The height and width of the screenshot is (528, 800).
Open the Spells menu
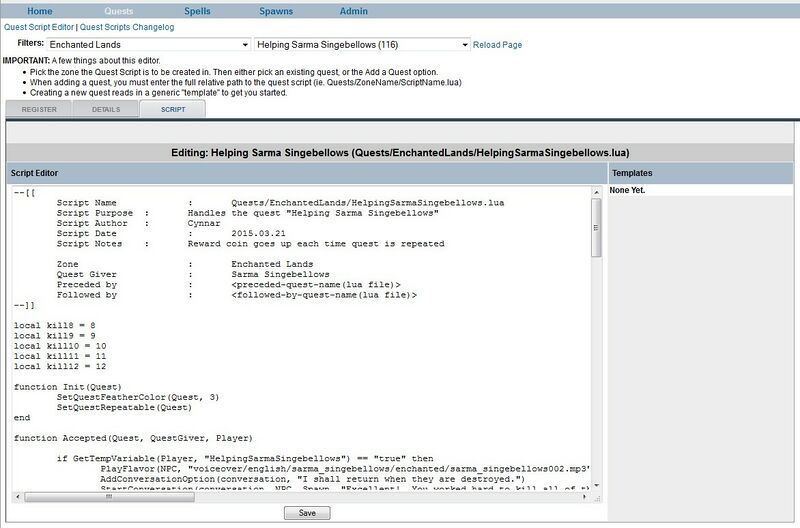197,11
